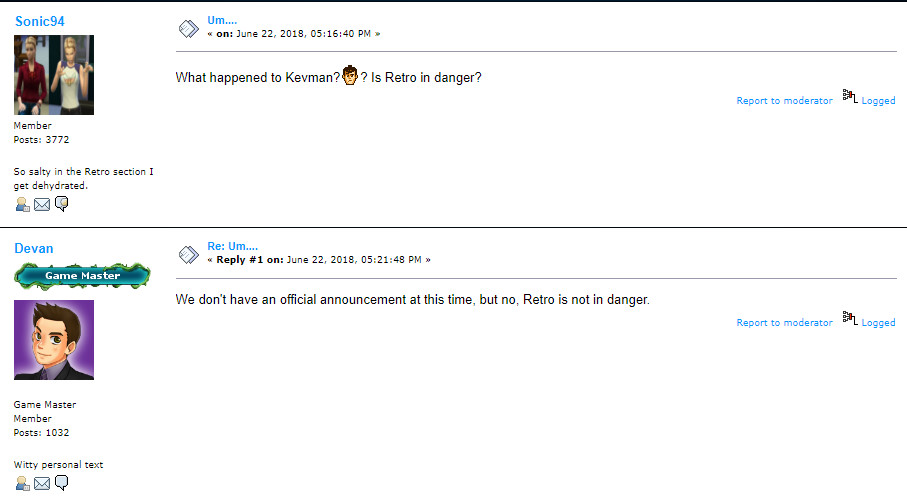This screenshot has height=504, width=907.
Task: Send Sonic94 a personal message icon
Action: [x=61, y=204]
